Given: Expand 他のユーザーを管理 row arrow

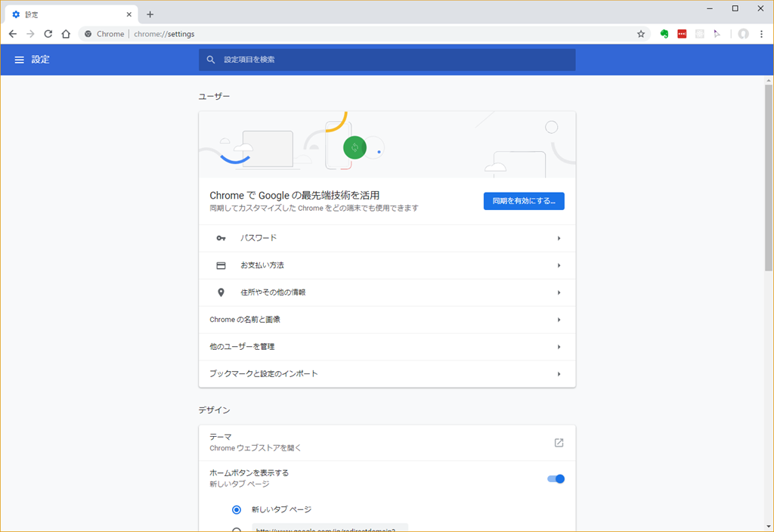Looking at the screenshot, I should tap(559, 347).
